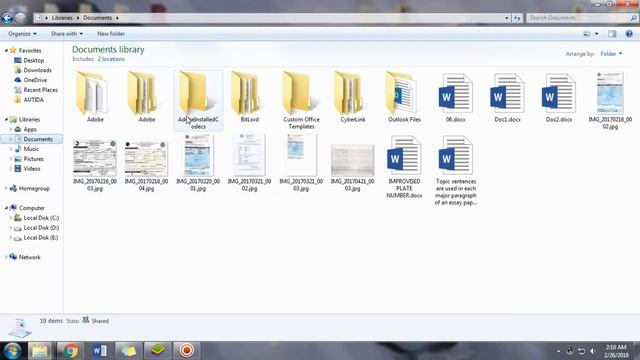Open the address bar history dropdown
The height and width of the screenshot is (360, 640).
[507, 18]
